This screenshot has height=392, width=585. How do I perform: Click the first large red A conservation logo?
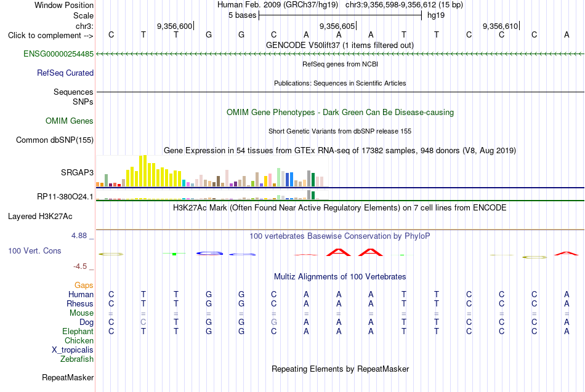click(339, 252)
